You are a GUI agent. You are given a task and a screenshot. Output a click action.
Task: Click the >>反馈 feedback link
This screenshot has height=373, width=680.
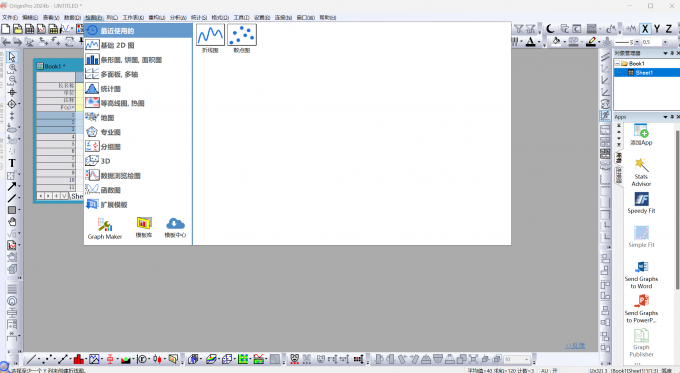pos(575,346)
